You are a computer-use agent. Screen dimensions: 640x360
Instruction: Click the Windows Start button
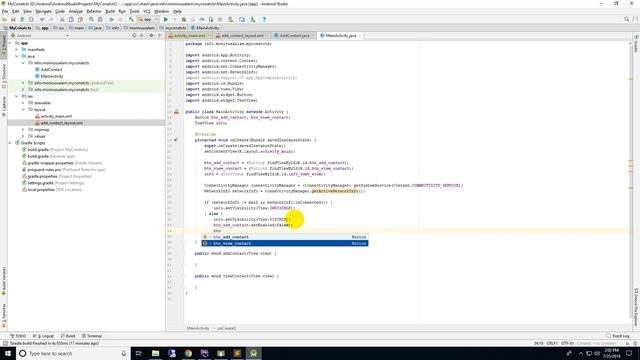coord(8,353)
